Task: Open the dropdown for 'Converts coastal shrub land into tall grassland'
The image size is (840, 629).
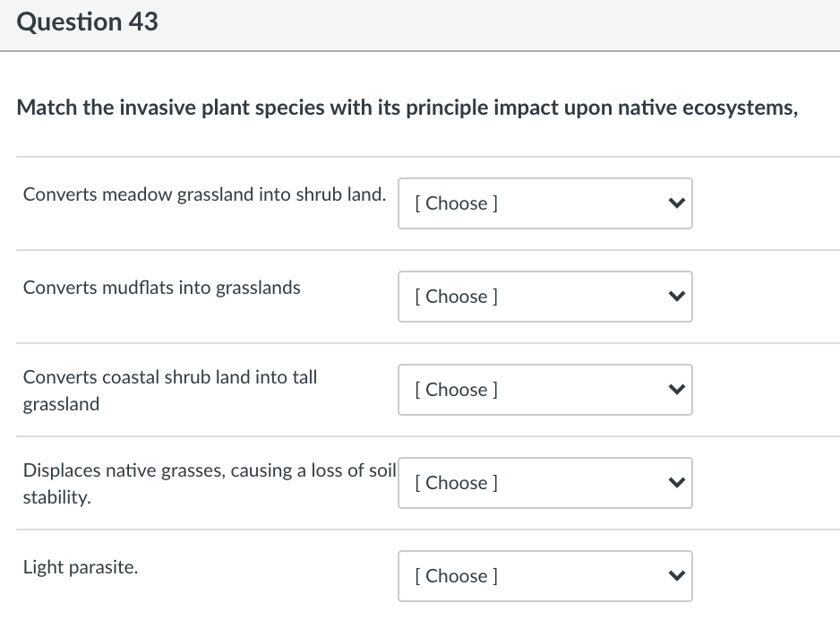Action: point(544,390)
